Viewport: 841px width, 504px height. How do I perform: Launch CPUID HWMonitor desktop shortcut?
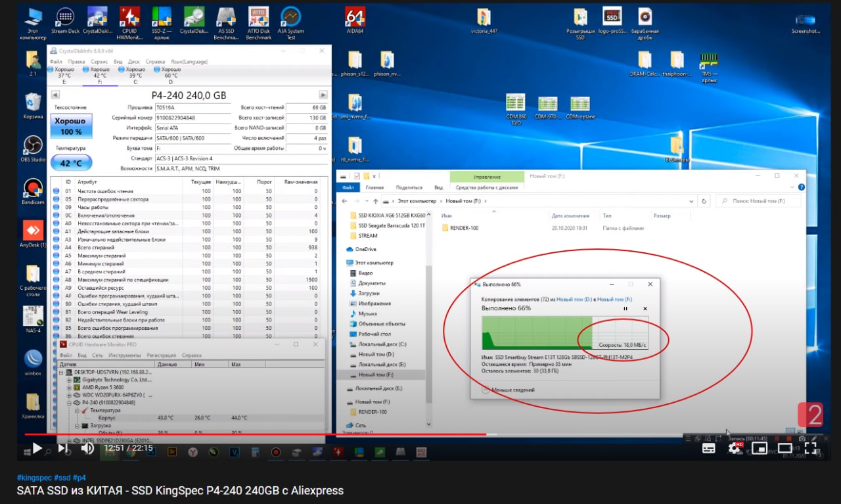point(129,23)
